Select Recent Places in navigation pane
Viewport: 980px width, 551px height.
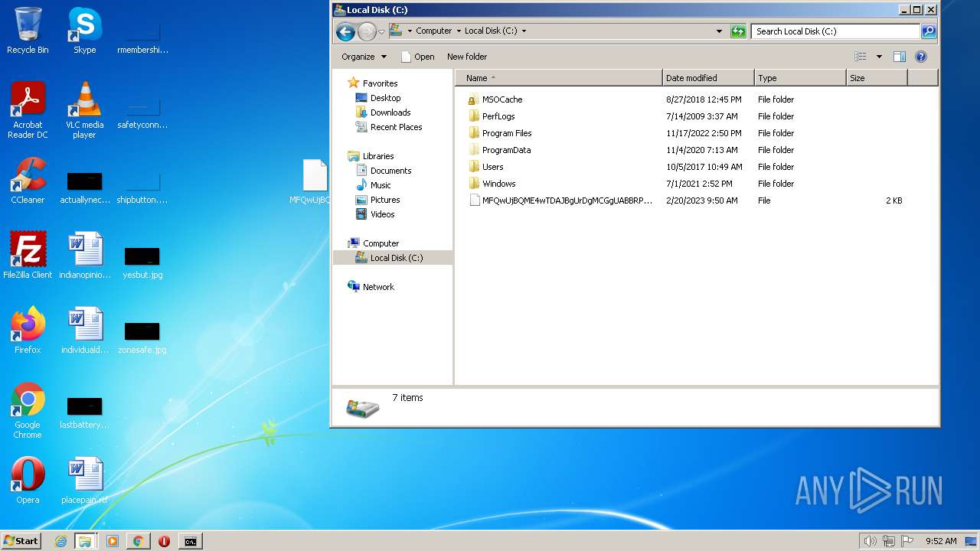coord(389,127)
